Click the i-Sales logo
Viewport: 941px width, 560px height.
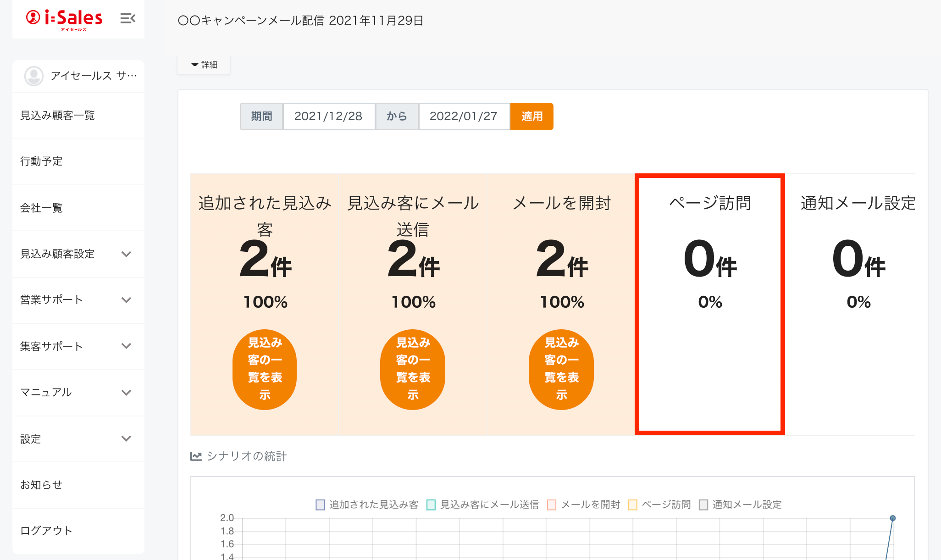pyautogui.click(x=64, y=19)
